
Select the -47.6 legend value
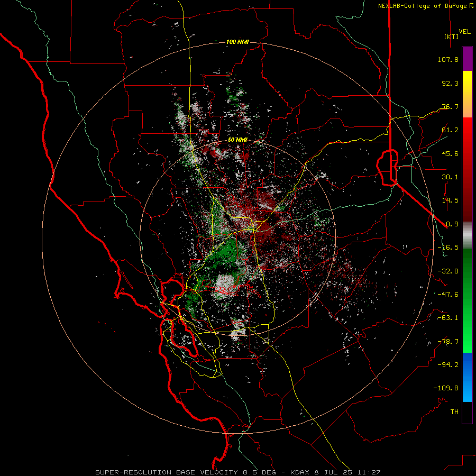pyautogui.click(x=448, y=295)
